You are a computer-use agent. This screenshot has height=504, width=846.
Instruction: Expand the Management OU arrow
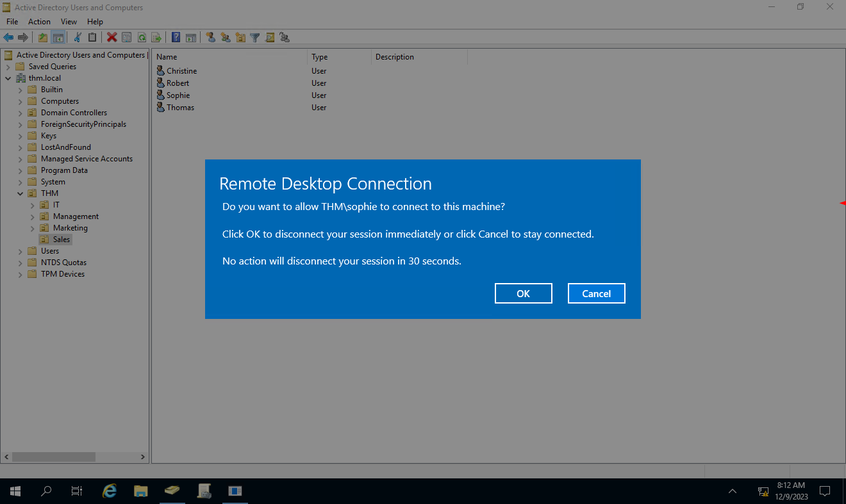[32, 216]
